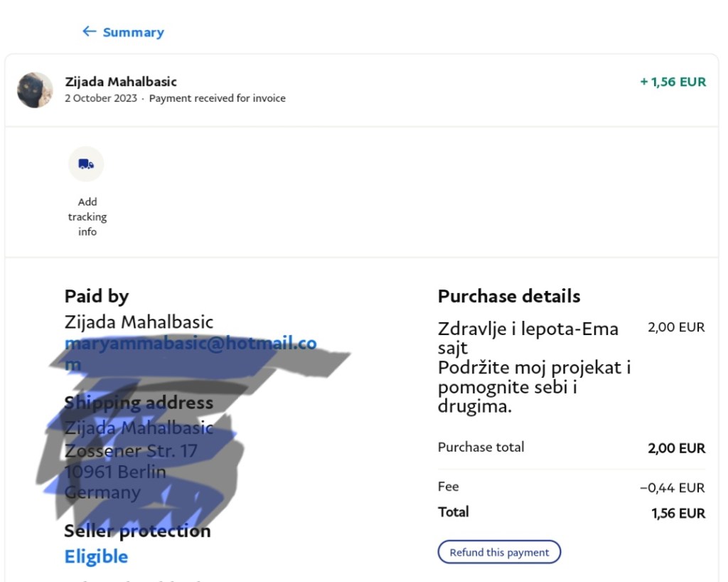Click the 'Purchase details' heading
The width and height of the screenshot is (728, 582).
(509, 296)
